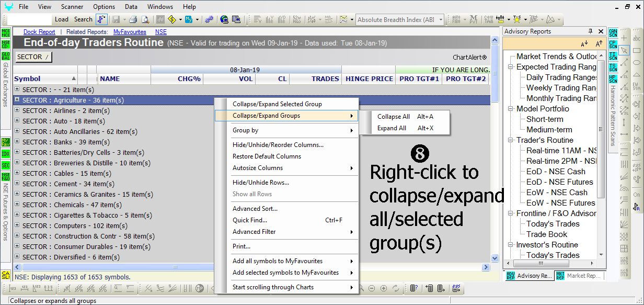Viewport: 644px width, 305px height.
Task: Click the SECTOR grouping button
Action: (x=33, y=57)
